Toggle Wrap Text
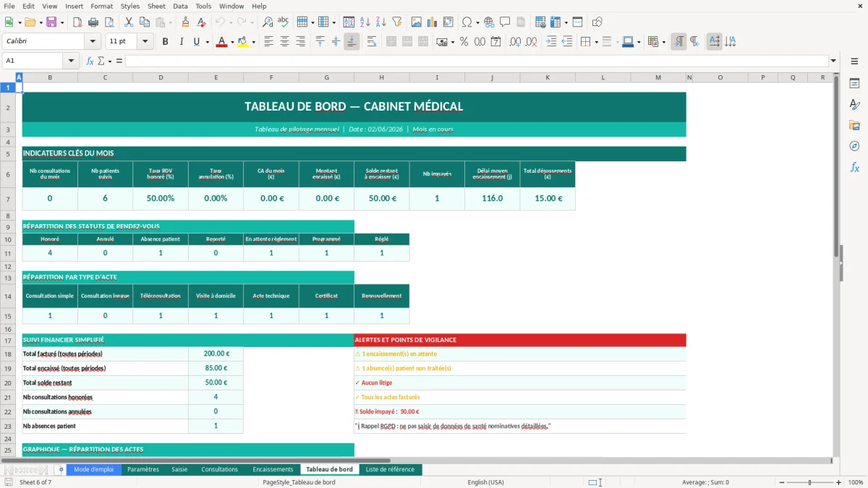 pyautogui.click(x=372, y=42)
